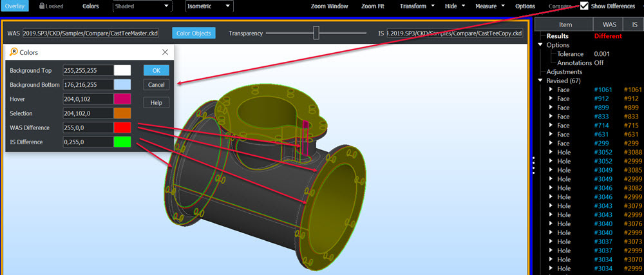The width and height of the screenshot is (644, 275).
Task: Toggle the Locked padlock icon
Action: coord(43,6)
